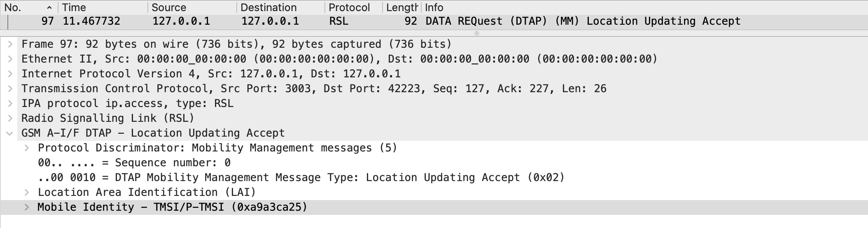Image resolution: width=868 pixels, height=228 pixels.
Task: Expand Mobile Identity TMSI/P-TMSI entry
Action: pyautogui.click(x=27, y=207)
